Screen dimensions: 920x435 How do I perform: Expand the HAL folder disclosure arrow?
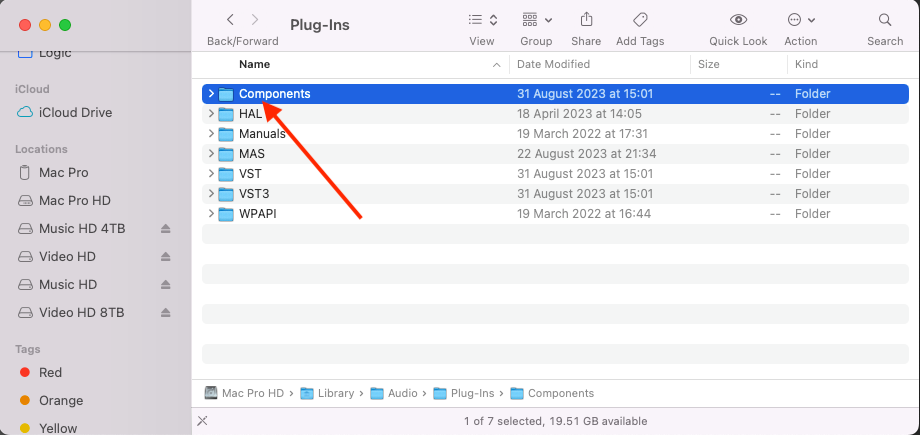(211, 114)
